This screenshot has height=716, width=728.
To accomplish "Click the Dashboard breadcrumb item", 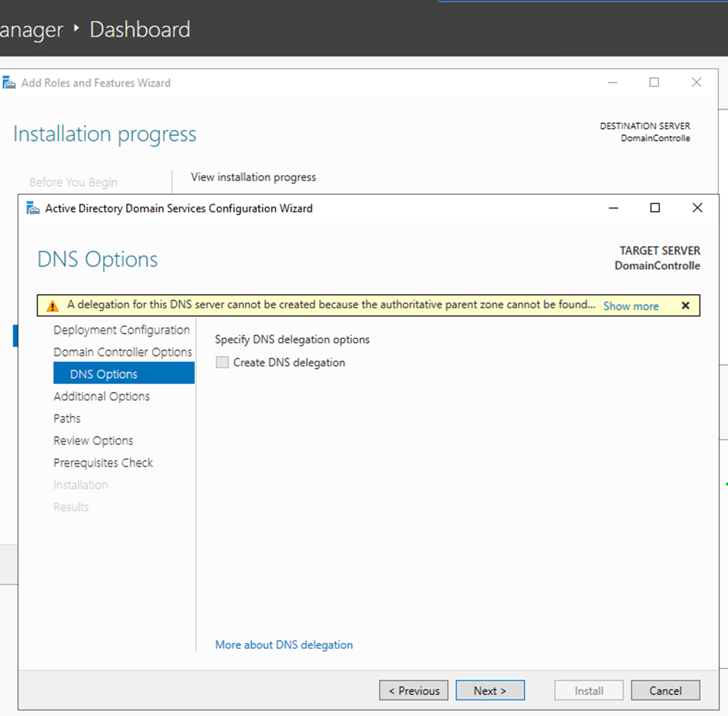I will tap(139, 29).
